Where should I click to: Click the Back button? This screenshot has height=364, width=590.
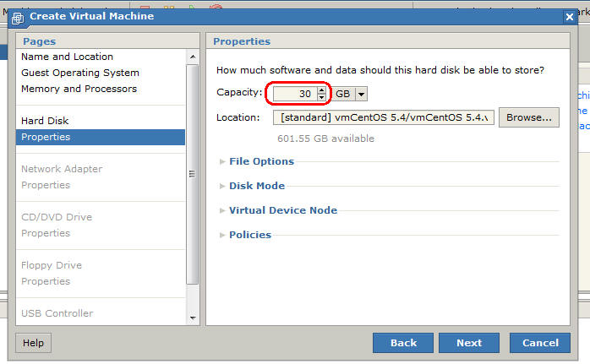coord(403,343)
